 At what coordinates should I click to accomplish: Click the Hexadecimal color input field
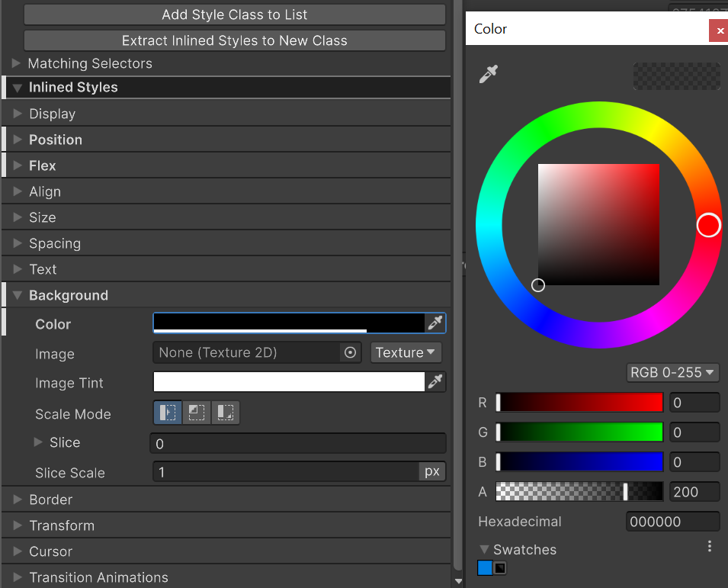click(672, 522)
